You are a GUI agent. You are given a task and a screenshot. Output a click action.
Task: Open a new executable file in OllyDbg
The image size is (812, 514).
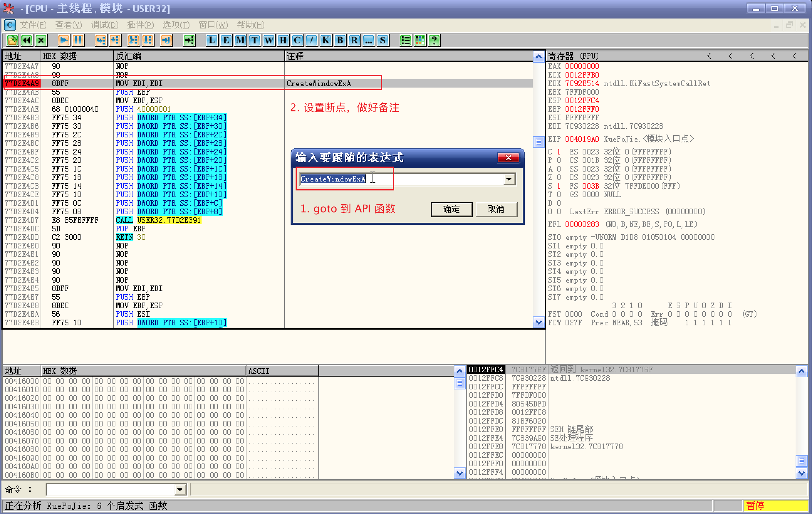pyautogui.click(x=12, y=40)
